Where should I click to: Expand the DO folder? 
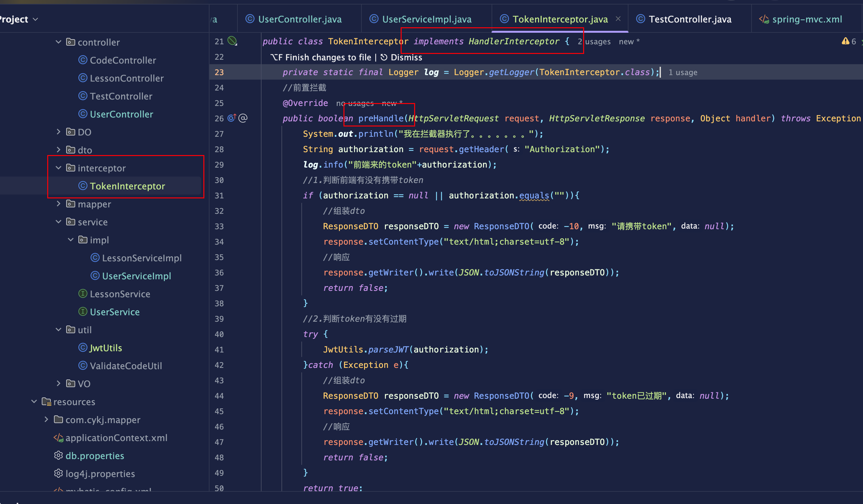pos(58,132)
